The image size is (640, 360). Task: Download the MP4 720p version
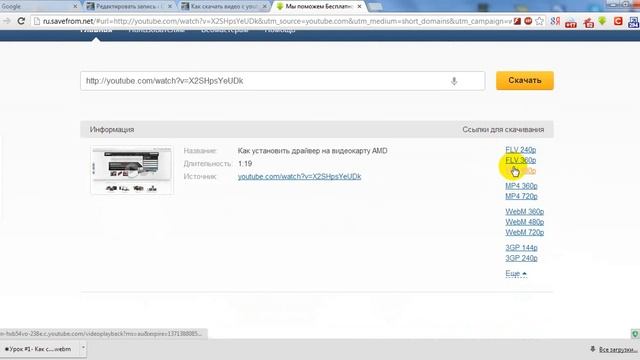pos(521,196)
